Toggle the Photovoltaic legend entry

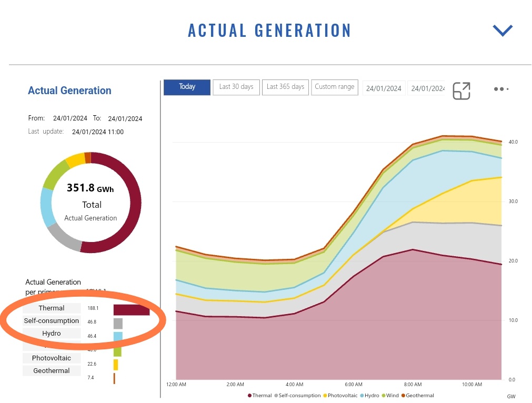point(340,396)
